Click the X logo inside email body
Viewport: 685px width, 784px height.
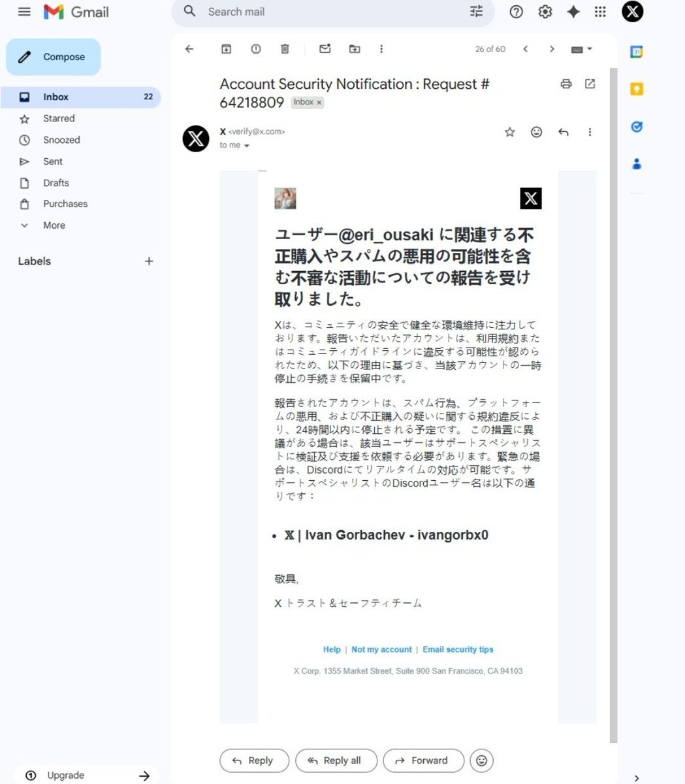click(531, 199)
